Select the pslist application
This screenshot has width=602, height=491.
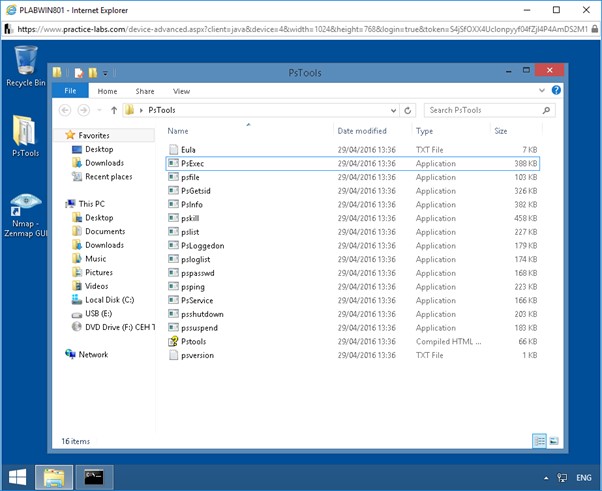[352, 232]
